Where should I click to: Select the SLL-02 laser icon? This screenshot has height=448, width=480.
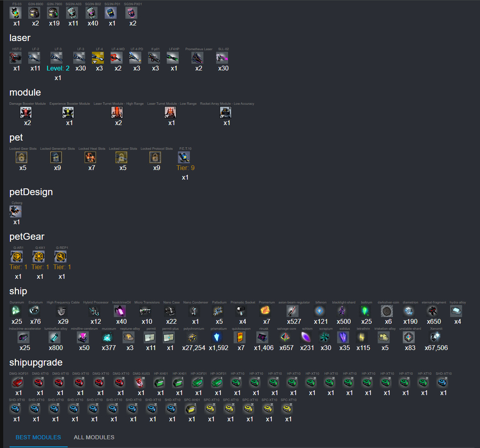222,58
